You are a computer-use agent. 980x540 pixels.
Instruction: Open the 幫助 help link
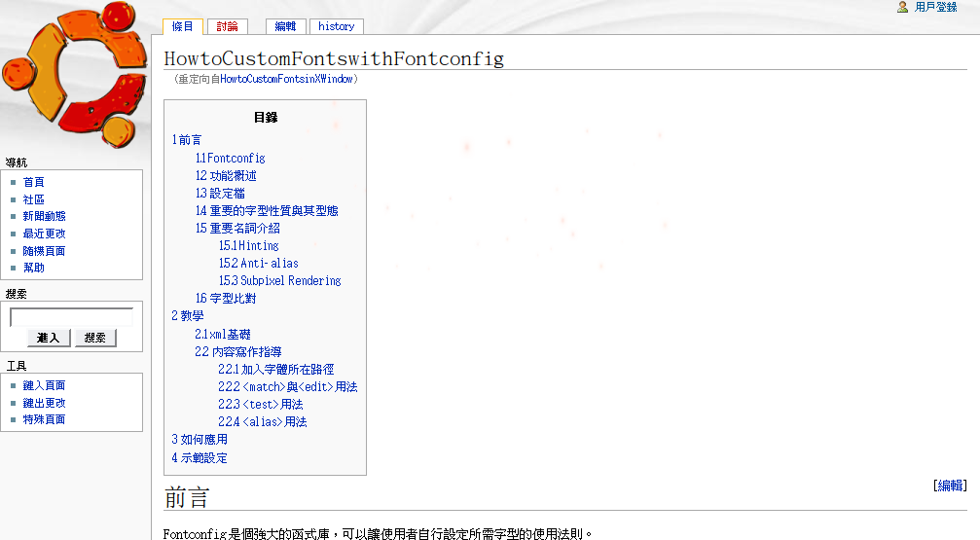pyautogui.click(x=34, y=268)
